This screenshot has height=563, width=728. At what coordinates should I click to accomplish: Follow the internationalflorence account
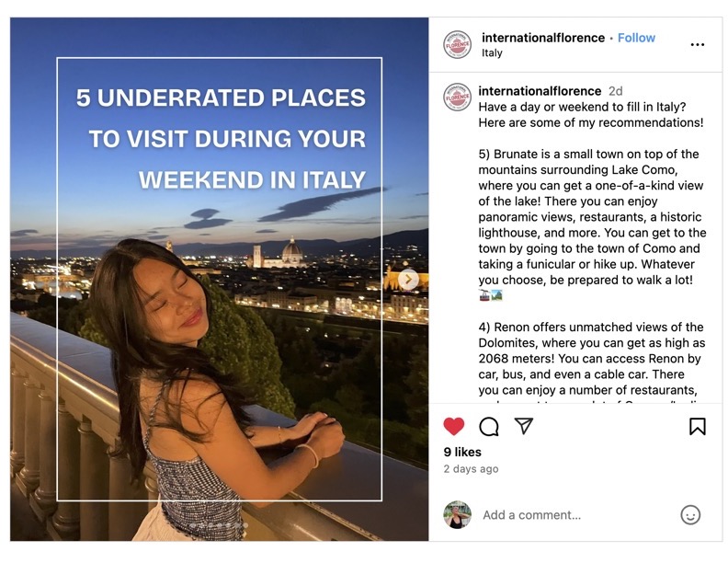tap(636, 38)
